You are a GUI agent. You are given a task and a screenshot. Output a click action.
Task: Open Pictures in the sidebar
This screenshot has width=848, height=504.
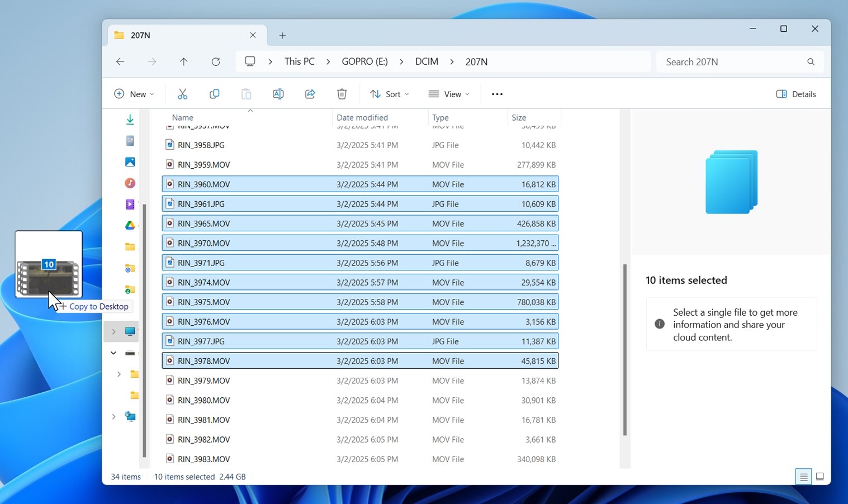pos(130,161)
